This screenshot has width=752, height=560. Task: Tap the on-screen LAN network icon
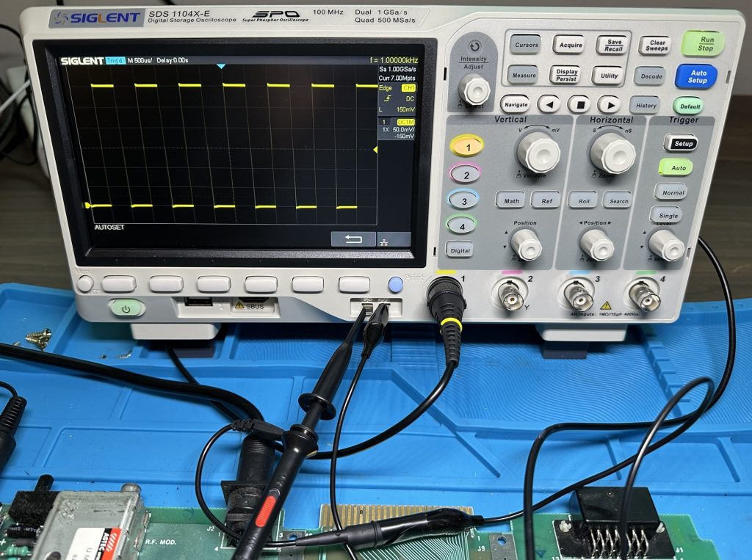click(383, 241)
